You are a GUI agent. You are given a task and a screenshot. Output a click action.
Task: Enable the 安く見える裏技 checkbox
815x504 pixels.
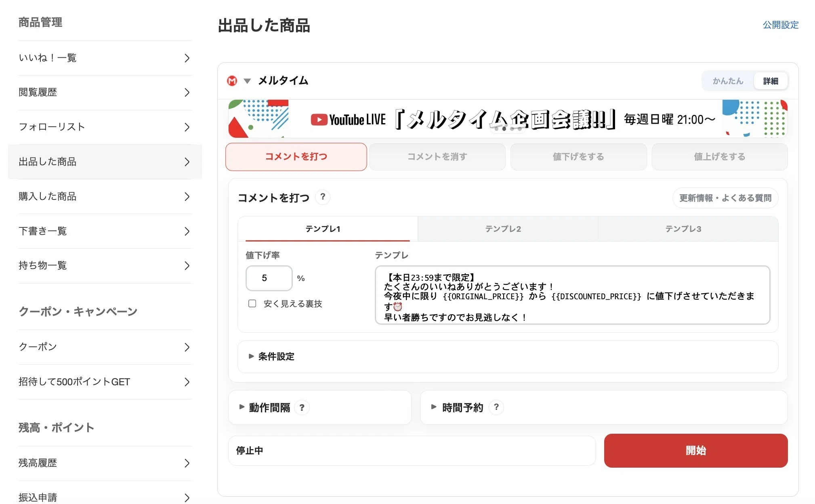click(252, 303)
